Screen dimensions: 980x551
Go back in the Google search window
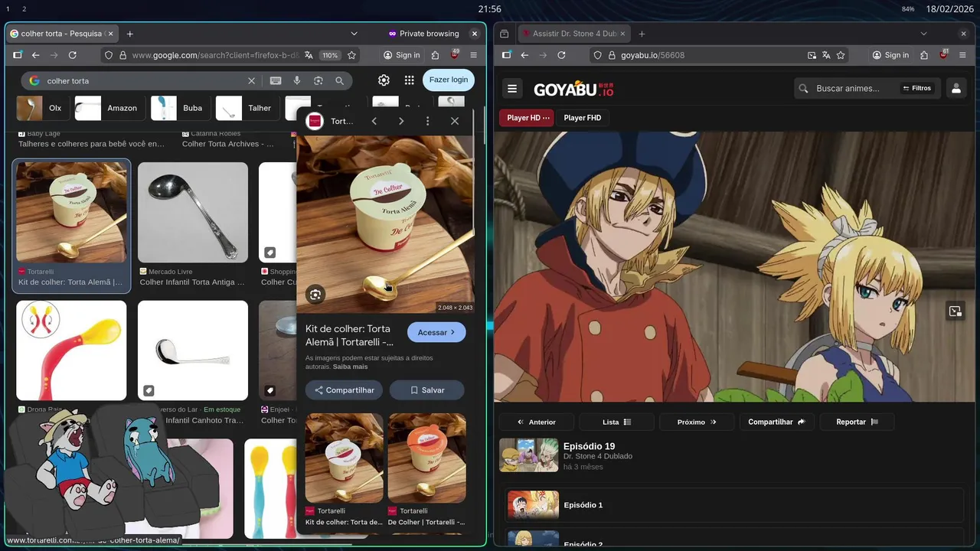(35, 55)
